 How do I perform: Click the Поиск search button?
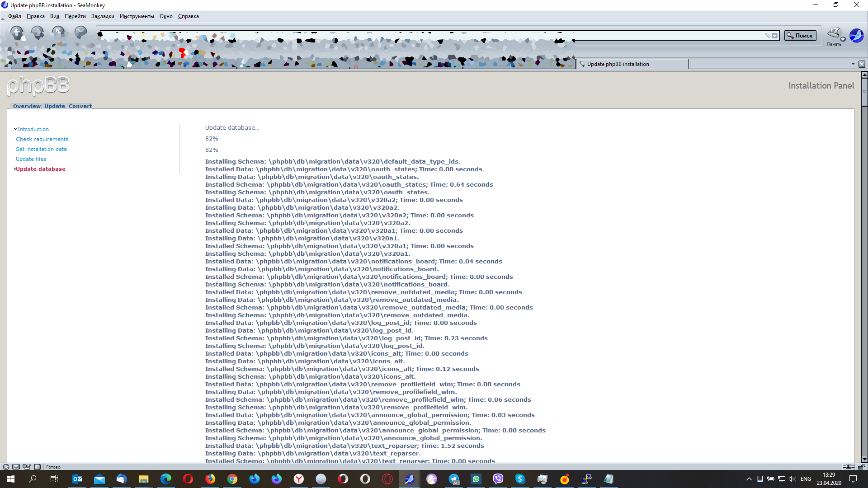point(800,36)
